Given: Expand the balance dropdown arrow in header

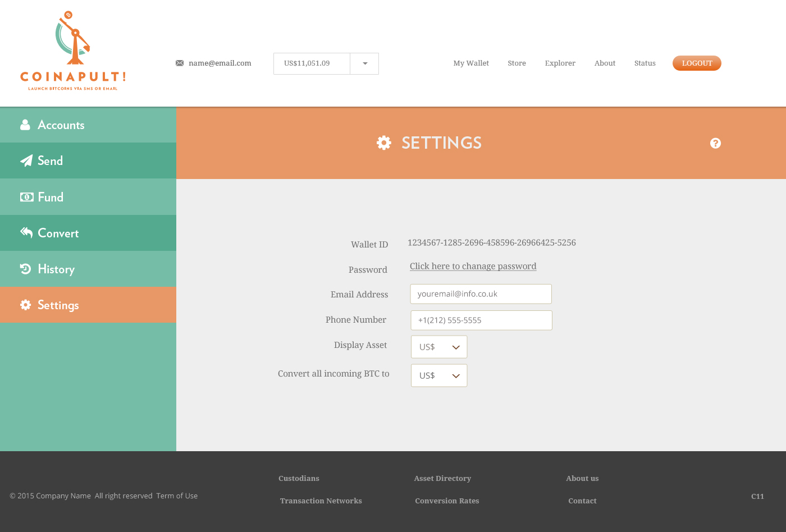Looking at the screenshot, I should pyautogui.click(x=365, y=63).
